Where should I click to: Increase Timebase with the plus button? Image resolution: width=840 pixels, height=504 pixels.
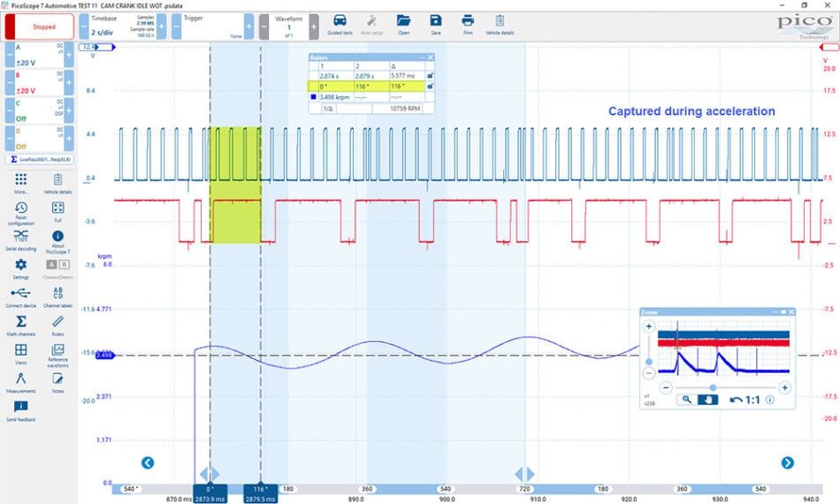(161, 27)
